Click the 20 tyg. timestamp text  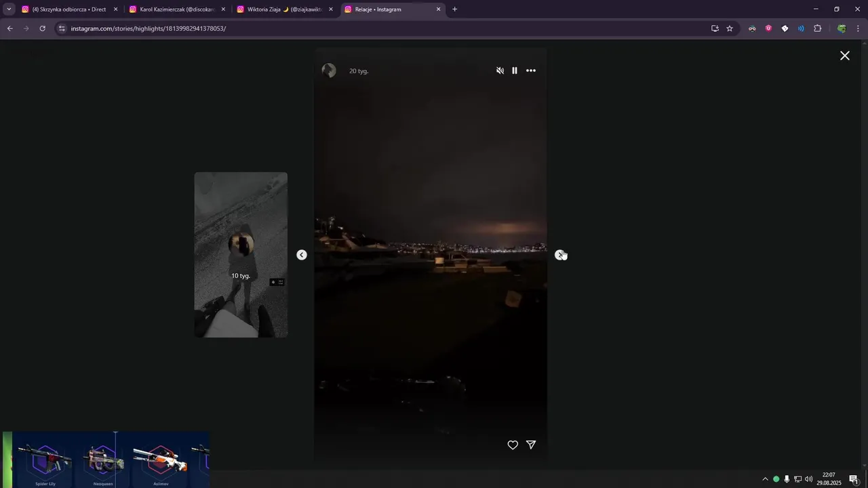359,71
